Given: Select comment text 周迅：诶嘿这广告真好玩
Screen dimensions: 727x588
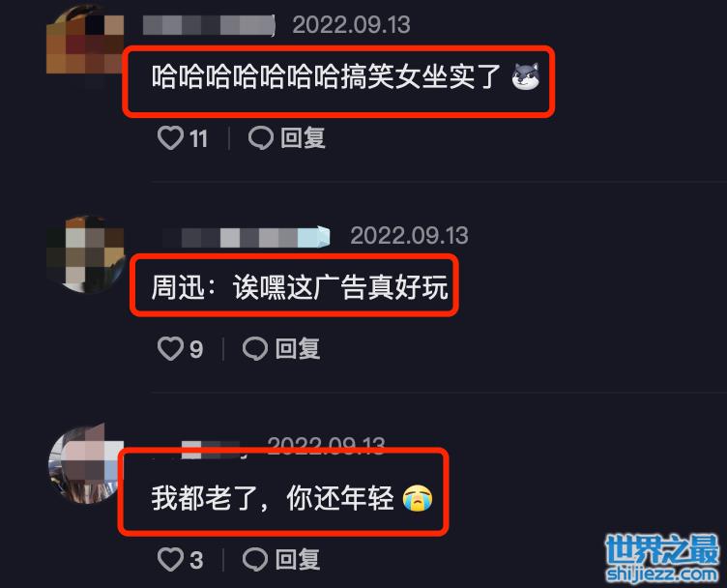Looking at the screenshot, I should tap(300, 287).
